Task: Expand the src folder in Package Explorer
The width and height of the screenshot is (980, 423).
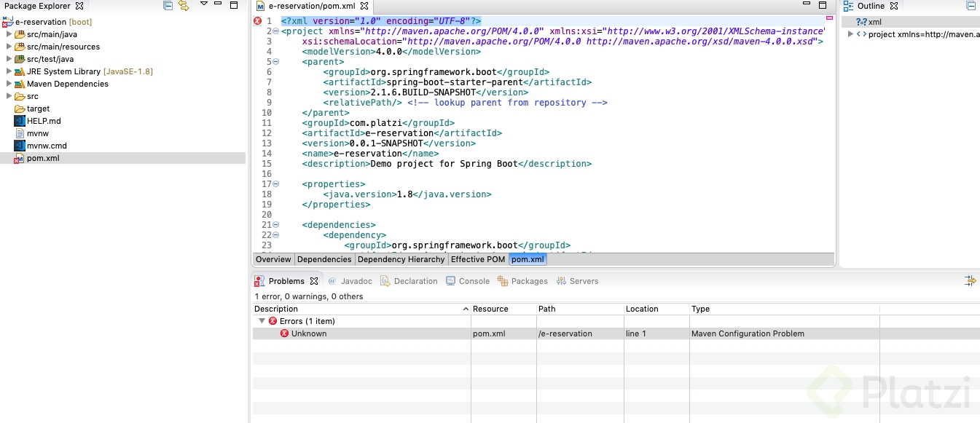Action: (x=9, y=96)
